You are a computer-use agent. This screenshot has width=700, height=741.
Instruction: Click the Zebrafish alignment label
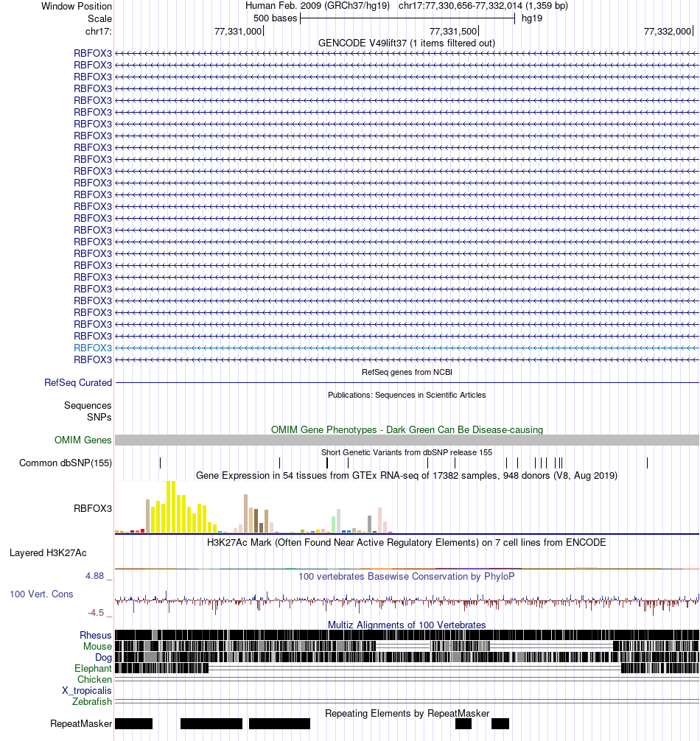(92, 701)
